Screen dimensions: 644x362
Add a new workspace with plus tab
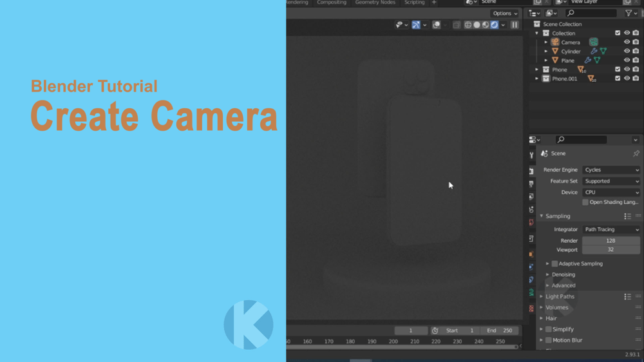[x=433, y=3]
